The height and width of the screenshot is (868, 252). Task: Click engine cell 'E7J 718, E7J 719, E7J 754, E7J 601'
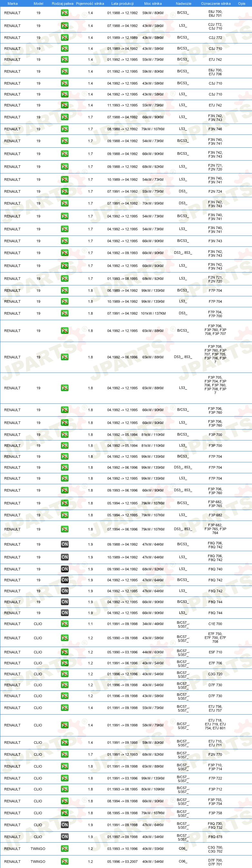[x=215, y=725]
